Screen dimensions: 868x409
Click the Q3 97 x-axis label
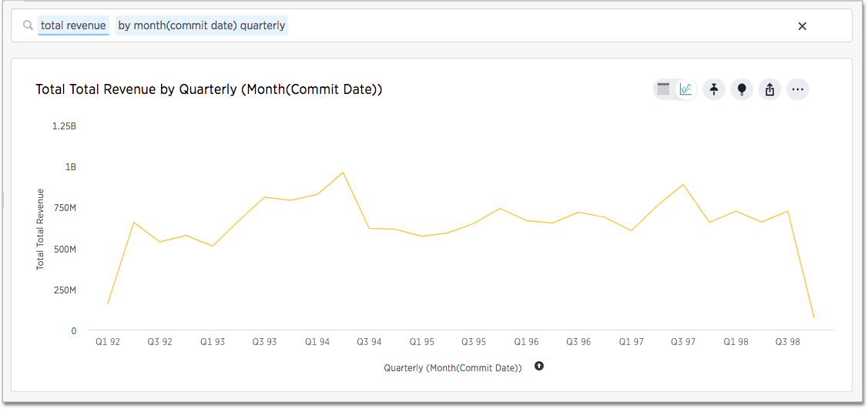[683, 341]
